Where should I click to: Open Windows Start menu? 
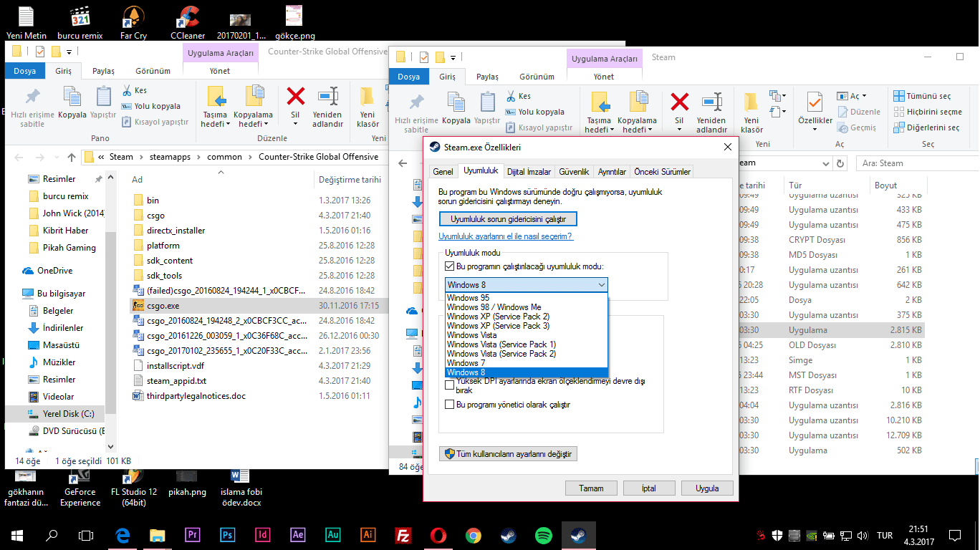(x=16, y=535)
